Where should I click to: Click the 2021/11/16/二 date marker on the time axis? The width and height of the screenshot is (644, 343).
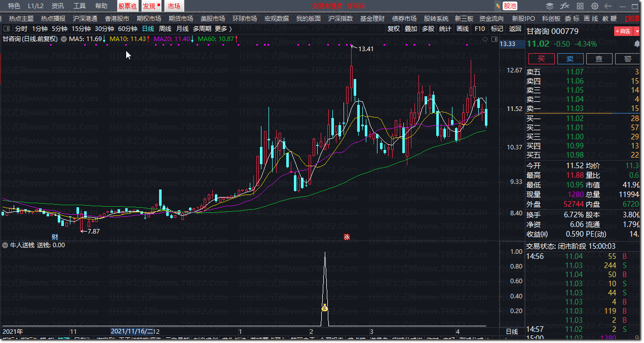pyautogui.click(x=132, y=331)
